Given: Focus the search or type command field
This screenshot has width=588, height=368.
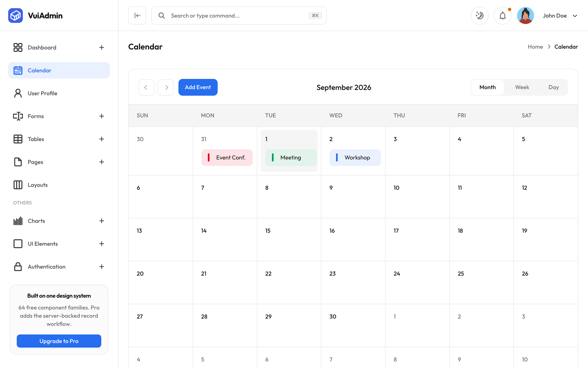Looking at the screenshot, I should click(239, 16).
